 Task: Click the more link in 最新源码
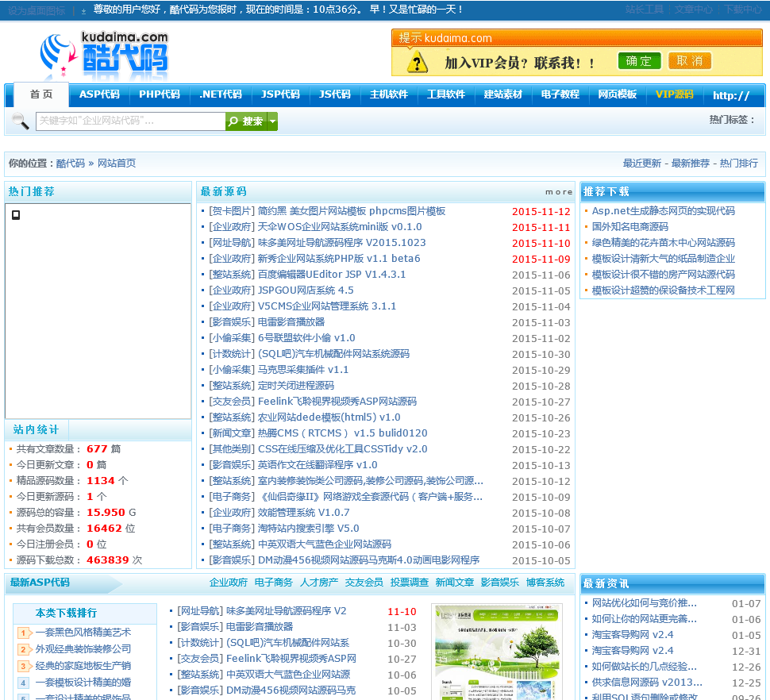[559, 192]
